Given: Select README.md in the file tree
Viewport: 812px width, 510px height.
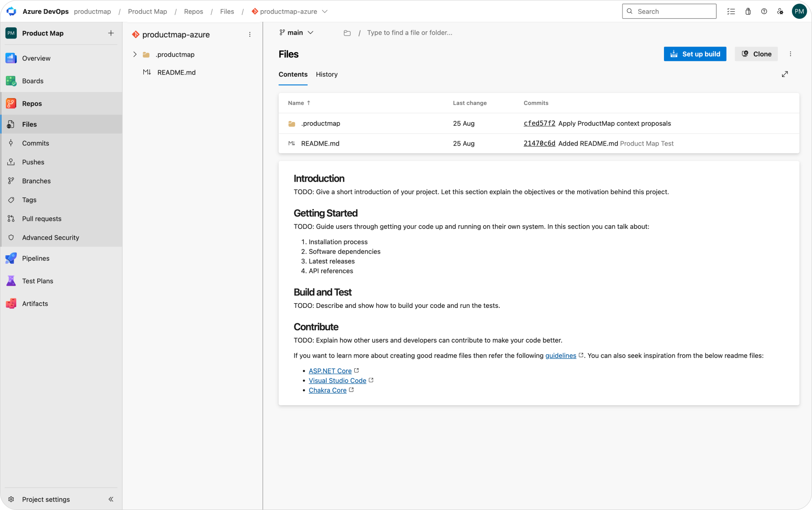Looking at the screenshot, I should point(176,72).
